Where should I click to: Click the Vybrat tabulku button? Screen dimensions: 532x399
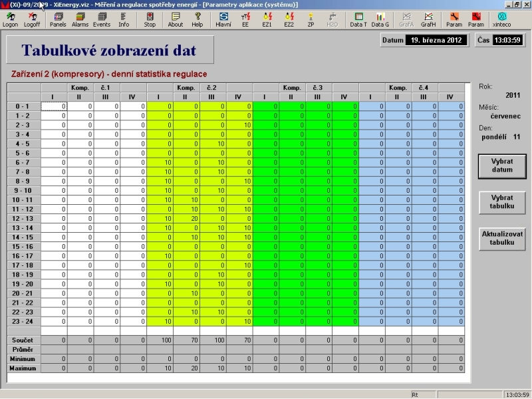(502, 202)
